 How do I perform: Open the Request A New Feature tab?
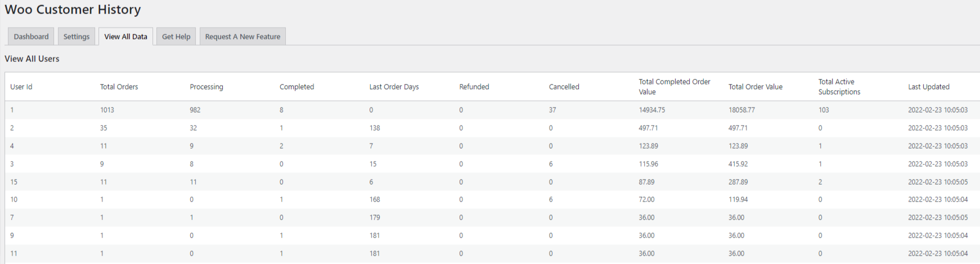[242, 37]
